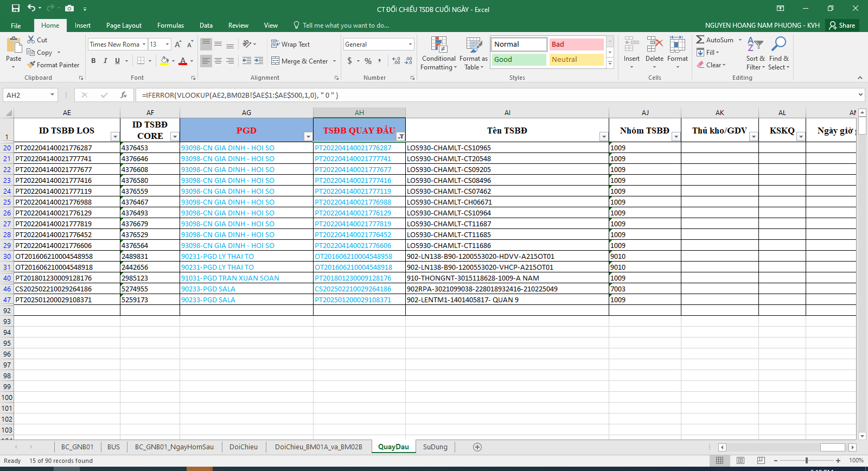Viewport: 868px width, 471px height.
Task: Click the Tell me what you want search box
Action: click(x=346, y=26)
